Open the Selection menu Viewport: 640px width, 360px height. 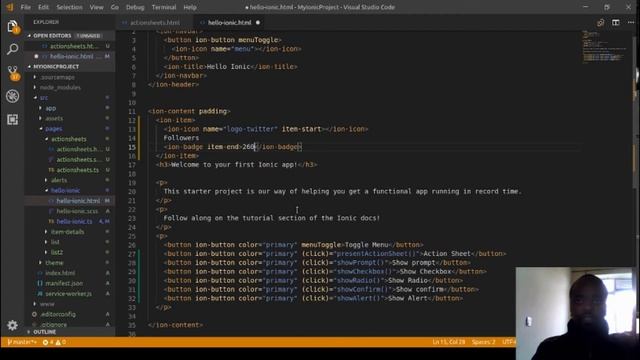(x=69, y=7)
